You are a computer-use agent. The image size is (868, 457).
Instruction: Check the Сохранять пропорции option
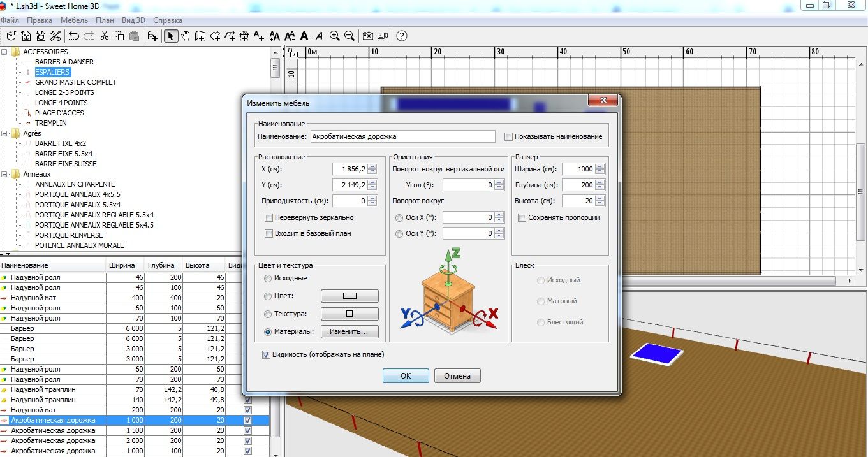[522, 217]
